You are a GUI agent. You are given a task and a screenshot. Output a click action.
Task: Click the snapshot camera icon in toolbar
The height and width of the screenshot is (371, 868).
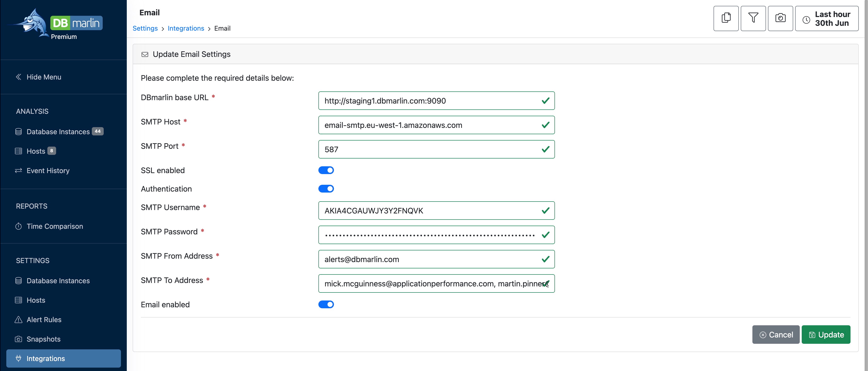[780, 18]
